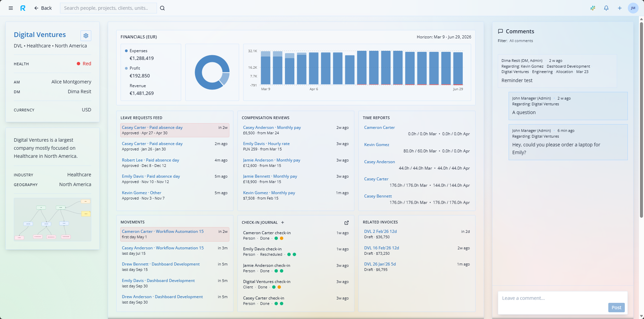The image size is (644, 319).
Task: Open the AI assistant sparkle icon
Action: [x=592, y=8]
